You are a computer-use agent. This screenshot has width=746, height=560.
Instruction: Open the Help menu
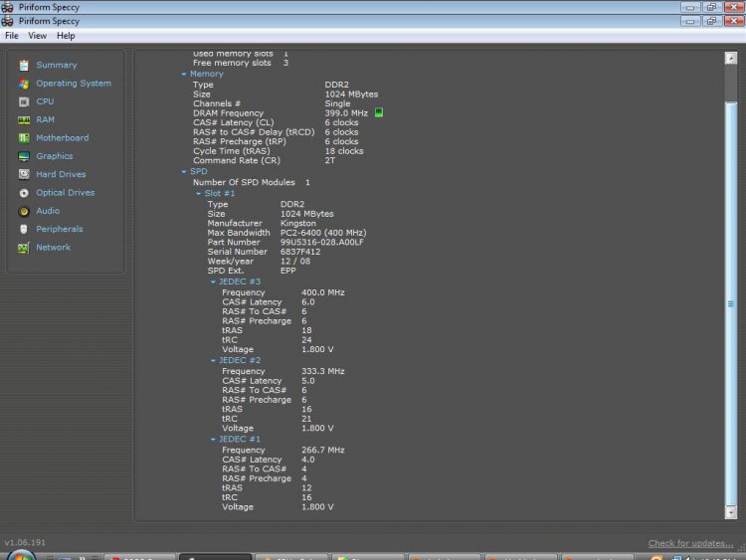click(66, 36)
